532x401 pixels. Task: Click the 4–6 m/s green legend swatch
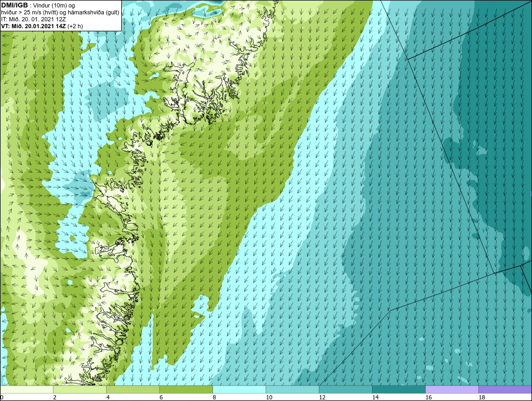tap(133, 389)
